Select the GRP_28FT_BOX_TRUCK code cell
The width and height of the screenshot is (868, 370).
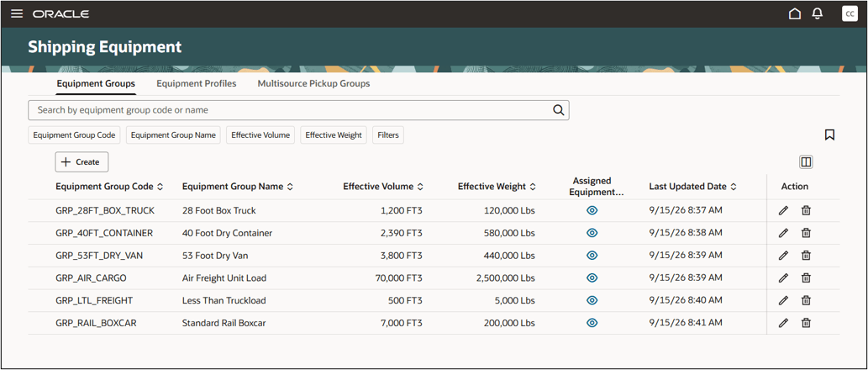pyautogui.click(x=105, y=210)
